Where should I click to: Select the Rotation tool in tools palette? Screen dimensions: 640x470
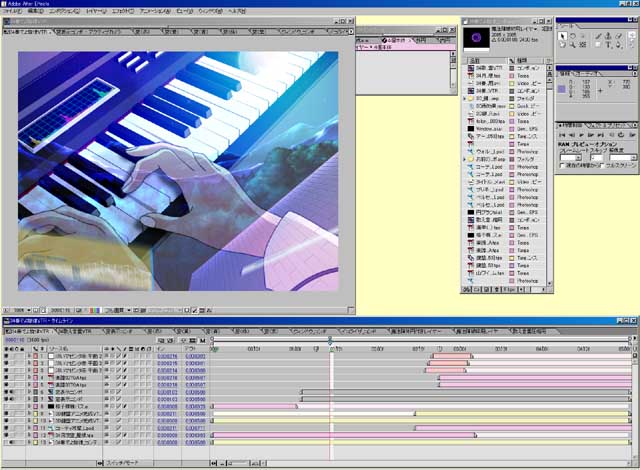tap(573, 36)
